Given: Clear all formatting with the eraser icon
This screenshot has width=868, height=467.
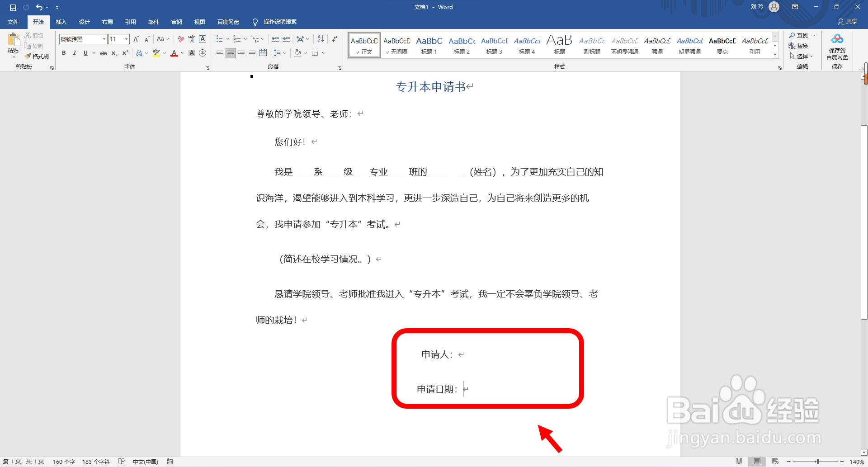Looking at the screenshot, I should coord(181,39).
